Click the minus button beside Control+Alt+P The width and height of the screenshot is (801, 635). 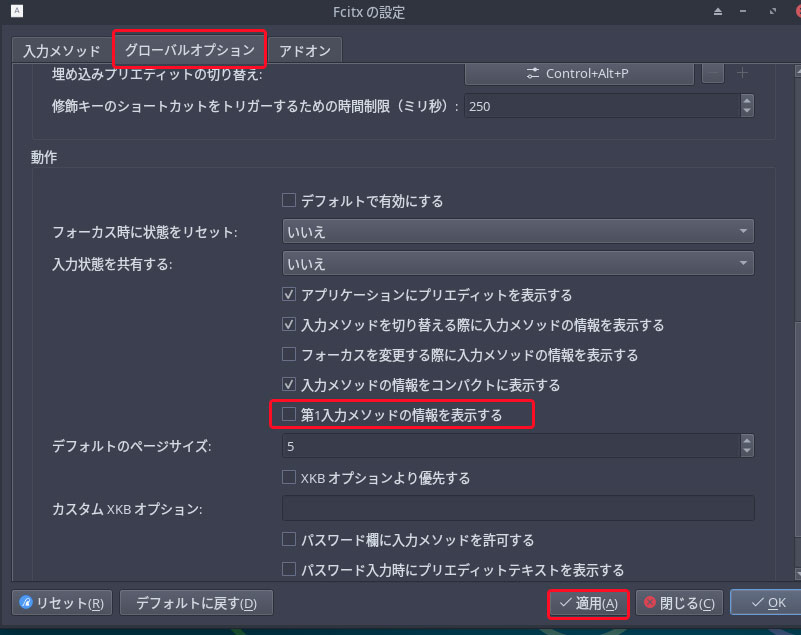713,74
